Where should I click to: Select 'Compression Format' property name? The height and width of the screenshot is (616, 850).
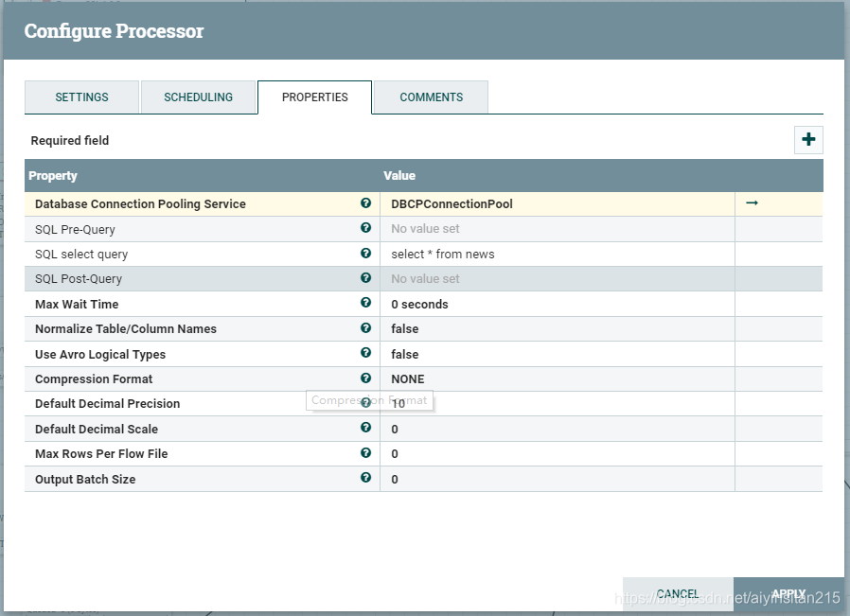coord(94,379)
